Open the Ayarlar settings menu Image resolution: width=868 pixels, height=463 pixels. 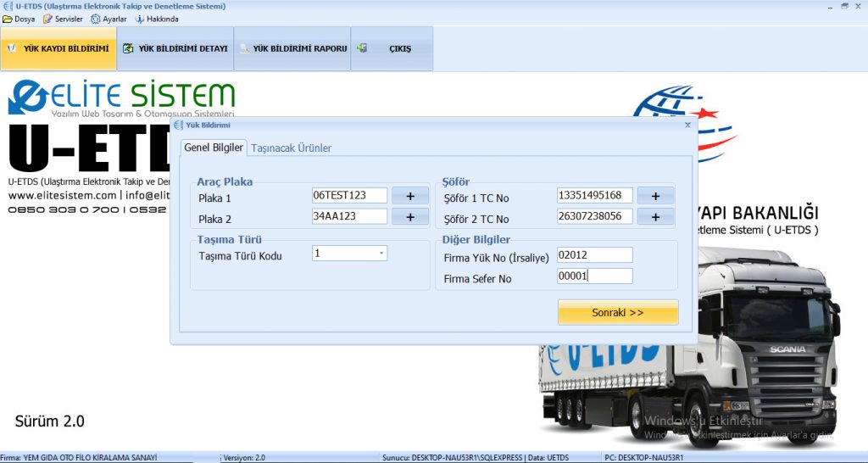[x=109, y=19]
